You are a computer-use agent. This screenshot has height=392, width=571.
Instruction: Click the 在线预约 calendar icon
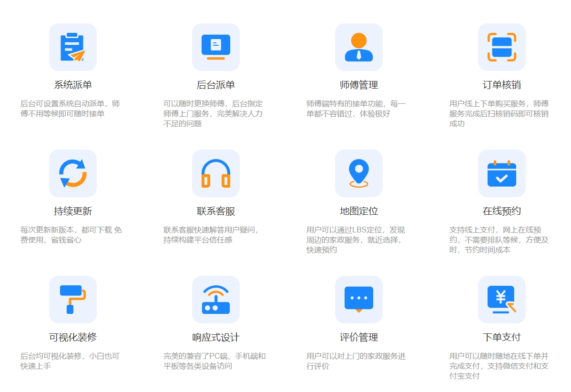tap(502, 173)
